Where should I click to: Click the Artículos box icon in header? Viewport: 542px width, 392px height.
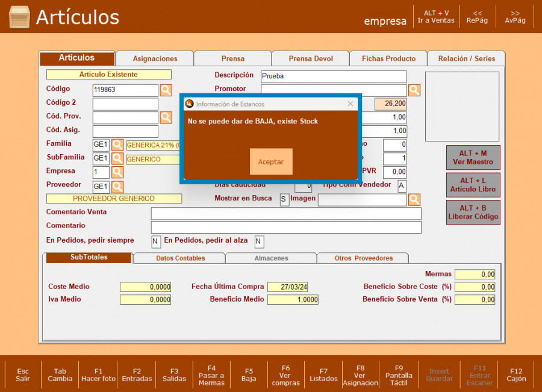click(19, 17)
